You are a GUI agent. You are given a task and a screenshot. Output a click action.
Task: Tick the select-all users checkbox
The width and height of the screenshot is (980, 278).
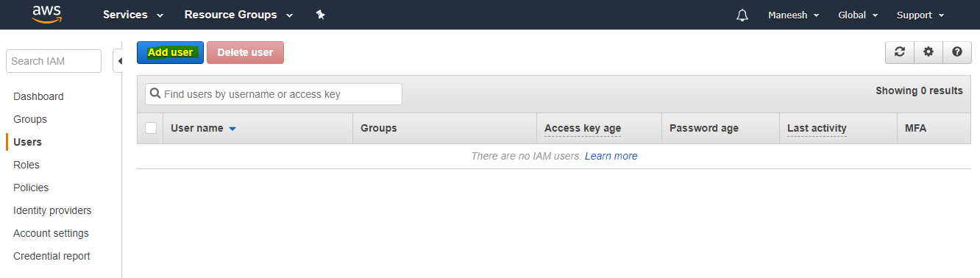151,128
